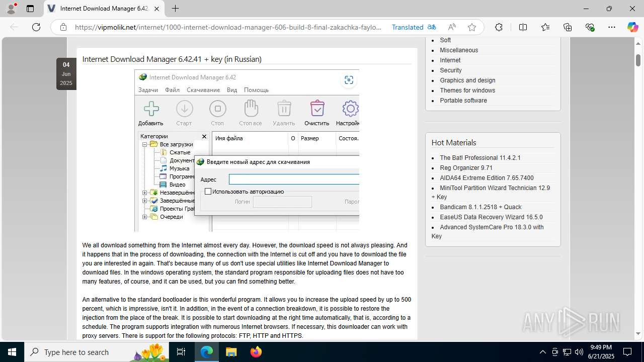Open notification center icon

point(628,352)
